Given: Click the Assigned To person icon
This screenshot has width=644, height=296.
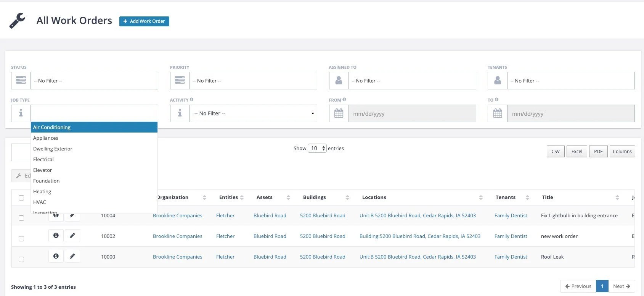Looking at the screenshot, I should click(339, 81).
